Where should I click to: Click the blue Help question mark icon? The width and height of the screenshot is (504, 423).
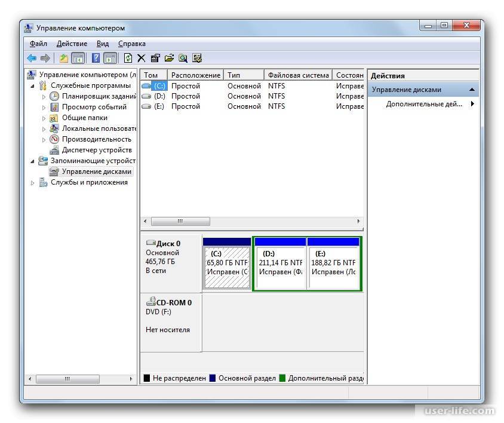pyautogui.click(x=96, y=58)
